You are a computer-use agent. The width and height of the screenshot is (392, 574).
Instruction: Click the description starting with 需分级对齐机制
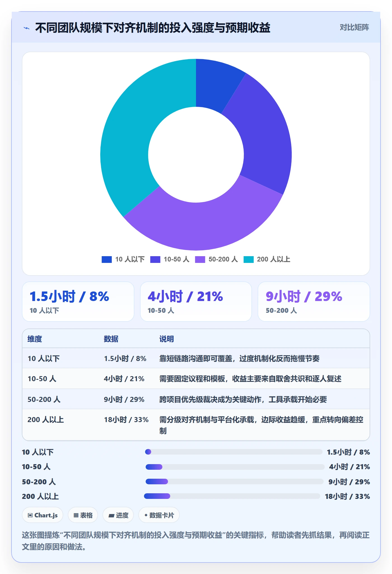coord(261,425)
